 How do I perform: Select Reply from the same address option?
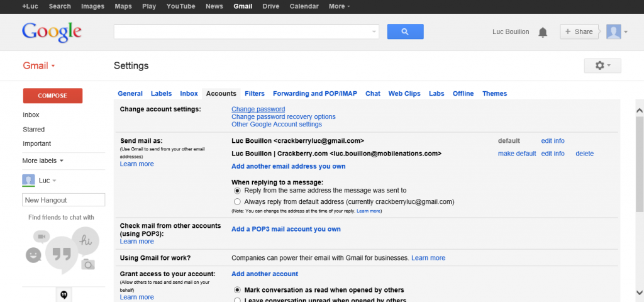click(237, 191)
